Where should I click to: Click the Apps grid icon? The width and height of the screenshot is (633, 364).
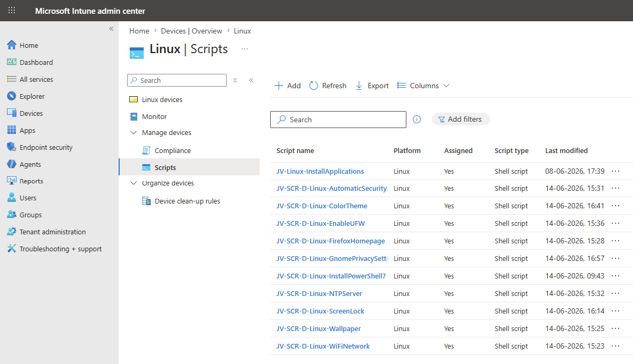pyautogui.click(x=12, y=130)
